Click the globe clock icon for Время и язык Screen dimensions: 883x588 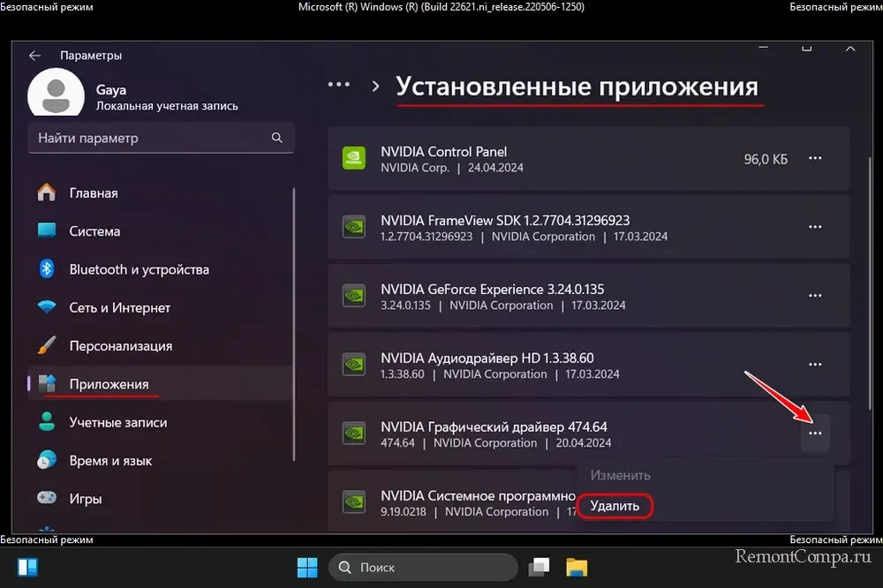47,460
